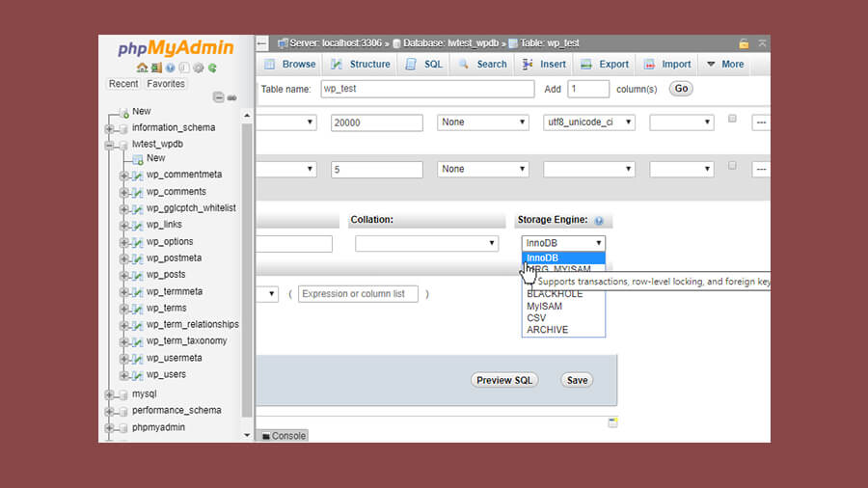Click the wp_options table icon
The height and width of the screenshot is (488, 868).
pyautogui.click(x=137, y=242)
